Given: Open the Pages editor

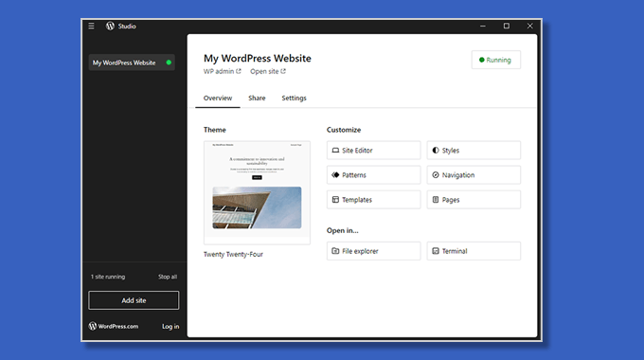Looking at the screenshot, I should (x=474, y=200).
